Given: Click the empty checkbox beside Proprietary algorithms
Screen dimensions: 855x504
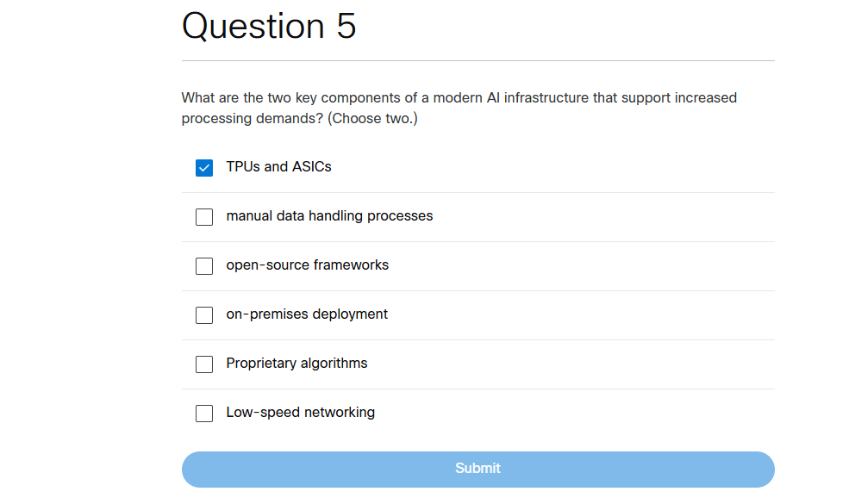Looking at the screenshot, I should (x=203, y=364).
